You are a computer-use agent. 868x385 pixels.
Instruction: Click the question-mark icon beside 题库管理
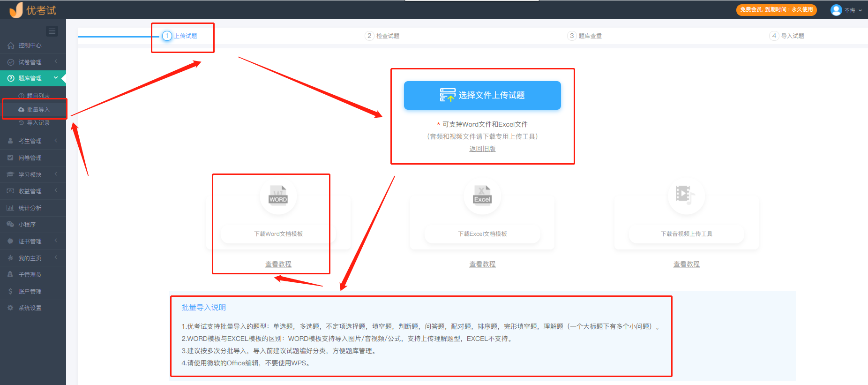(11, 78)
